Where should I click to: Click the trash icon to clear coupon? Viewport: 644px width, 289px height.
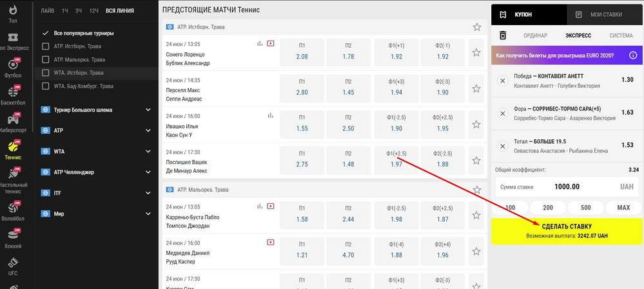click(x=503, y=35)
